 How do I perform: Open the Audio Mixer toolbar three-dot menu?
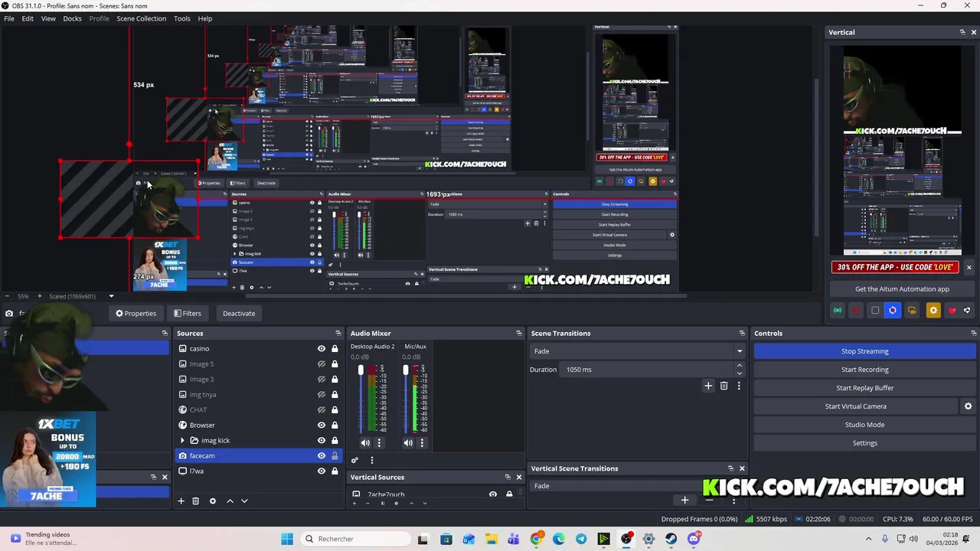[x=372, y=460]
